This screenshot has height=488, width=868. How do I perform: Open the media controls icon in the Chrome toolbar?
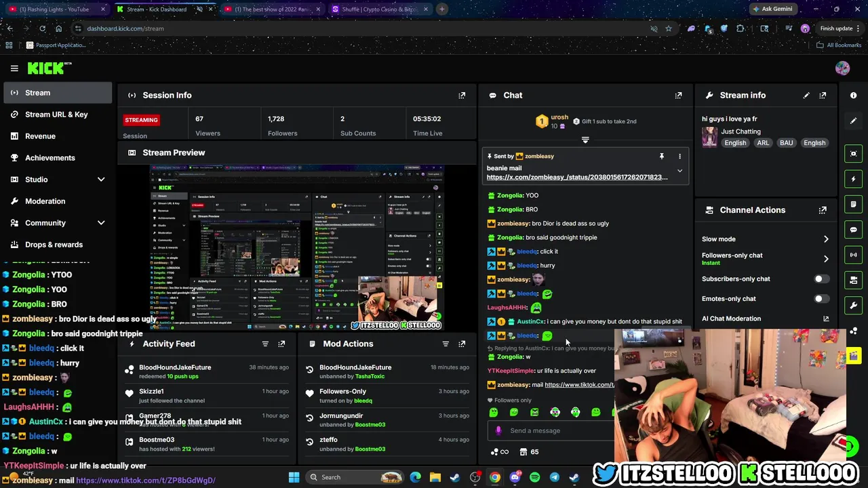pos(788,28)
